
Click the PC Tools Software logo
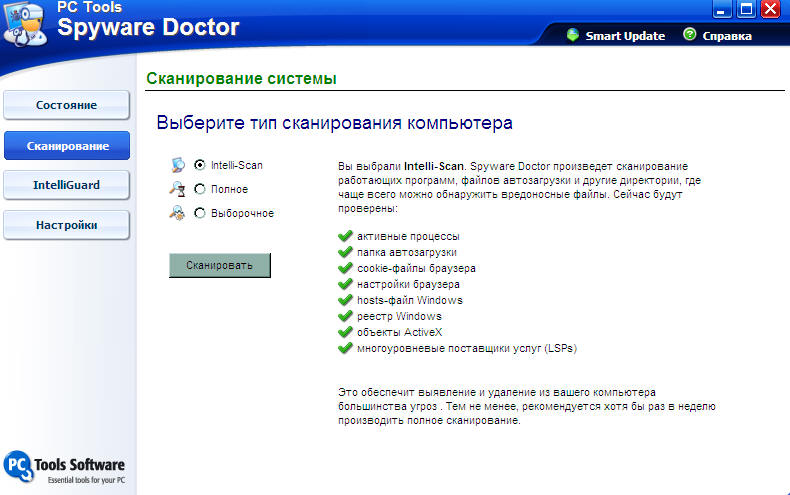coord(64,467)
